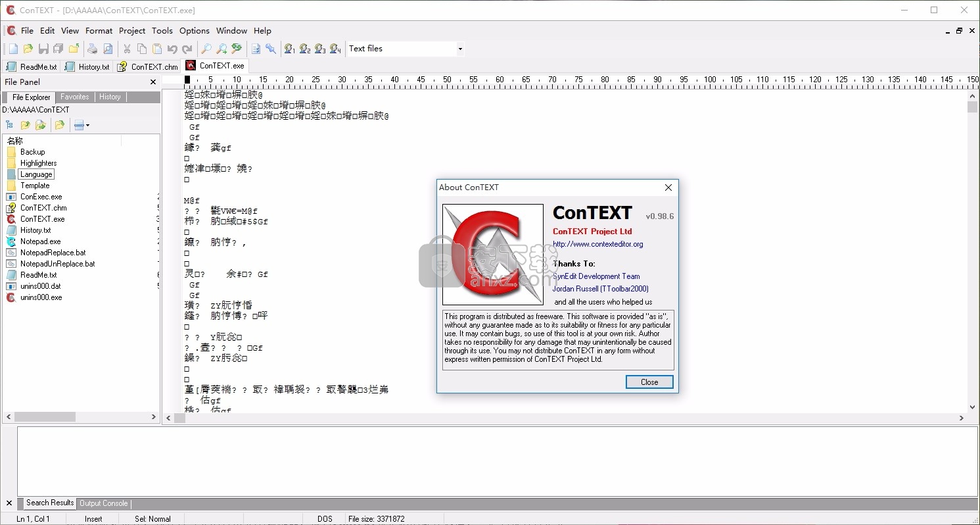Open the Tools menu
The width and height of the screenshot is (980, 525).
pos(162,31)
